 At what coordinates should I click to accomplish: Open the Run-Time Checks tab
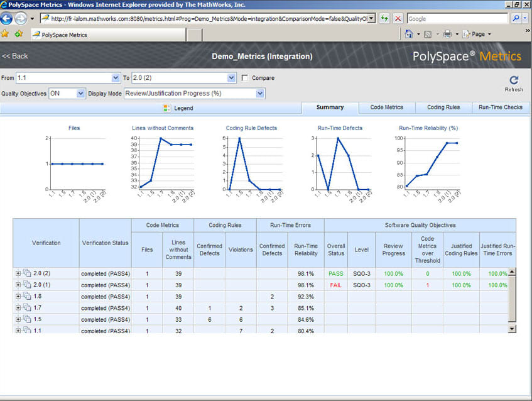(x=500, y=107)
